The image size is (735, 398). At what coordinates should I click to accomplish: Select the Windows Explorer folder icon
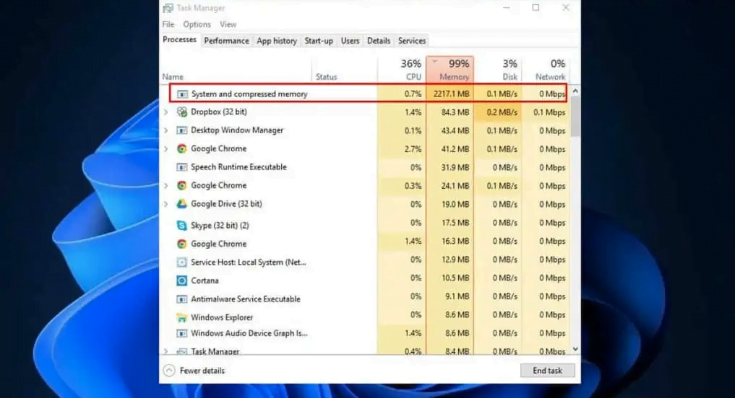(x=182, y=317)
